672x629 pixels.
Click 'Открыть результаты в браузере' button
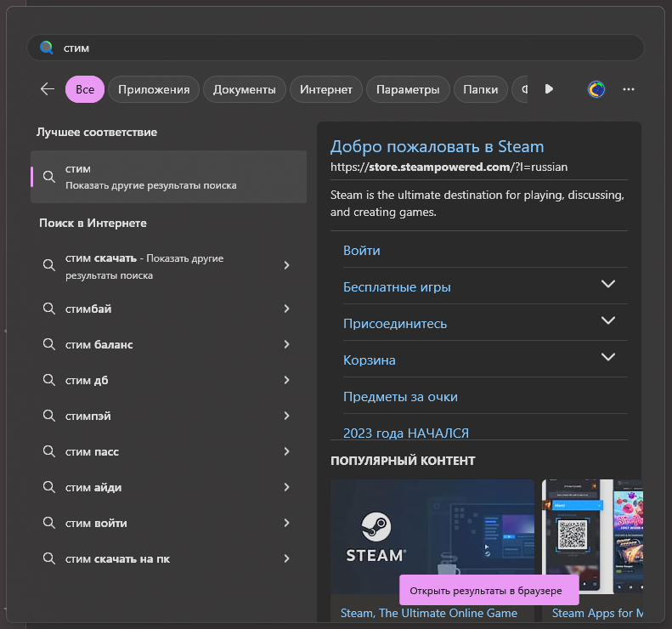point(489,591)
